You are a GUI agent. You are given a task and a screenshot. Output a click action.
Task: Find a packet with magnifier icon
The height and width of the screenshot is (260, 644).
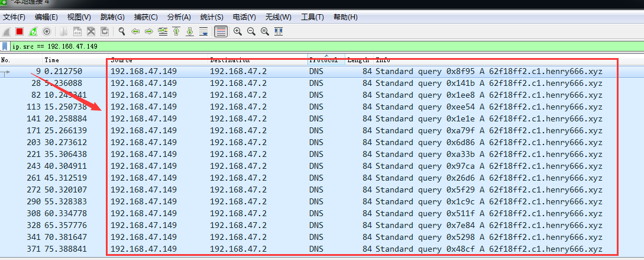tap(122, 31)
